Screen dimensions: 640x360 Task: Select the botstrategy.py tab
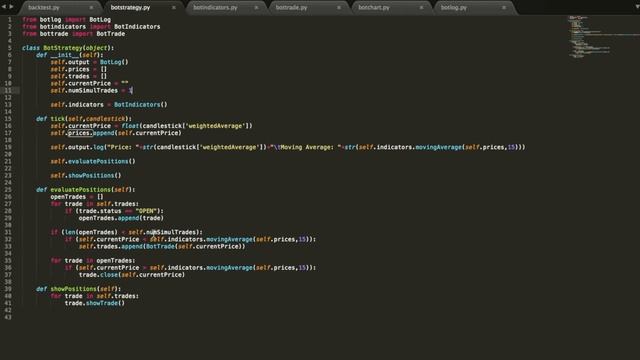(130, 7)
